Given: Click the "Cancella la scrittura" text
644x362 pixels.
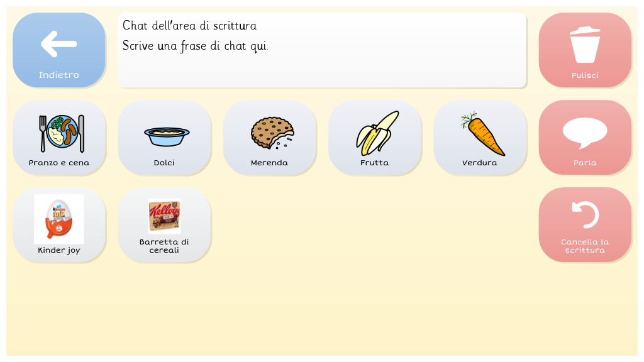Looking at the screenshot, I should click(585, 246).
